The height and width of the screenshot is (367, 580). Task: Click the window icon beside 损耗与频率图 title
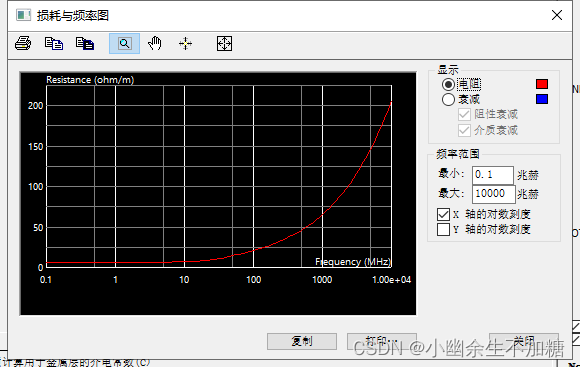click(23, 15)
